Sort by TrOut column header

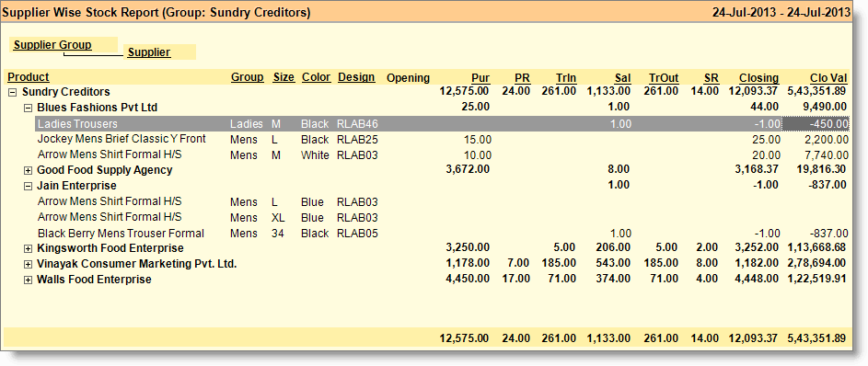point(664,78)
